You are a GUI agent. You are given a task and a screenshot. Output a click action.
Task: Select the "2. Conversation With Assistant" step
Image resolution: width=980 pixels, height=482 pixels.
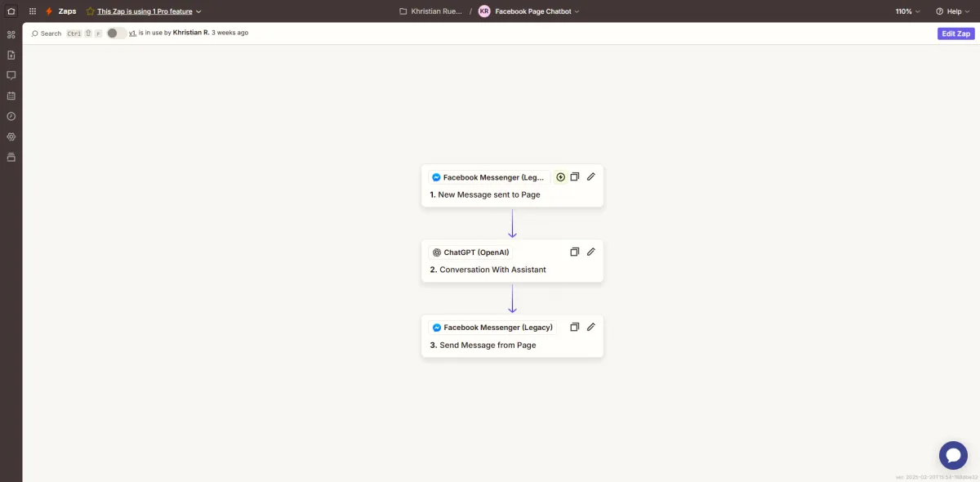click(488, 270)
